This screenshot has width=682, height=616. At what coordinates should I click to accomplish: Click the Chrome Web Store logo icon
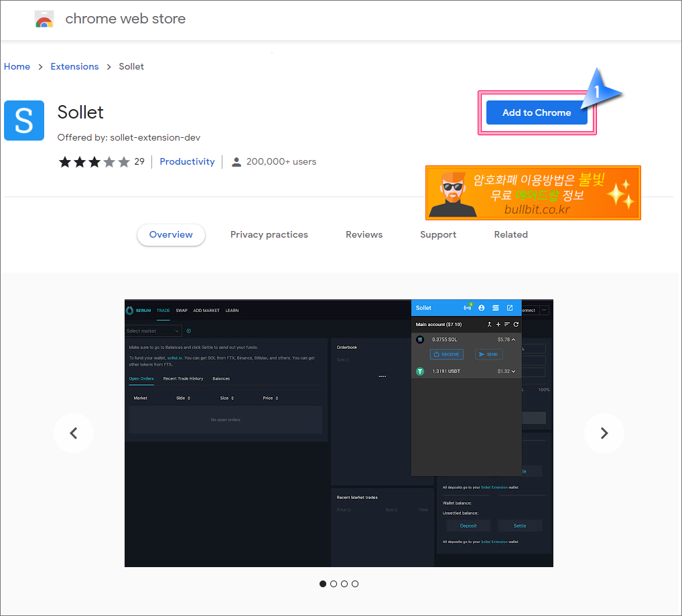44,19
